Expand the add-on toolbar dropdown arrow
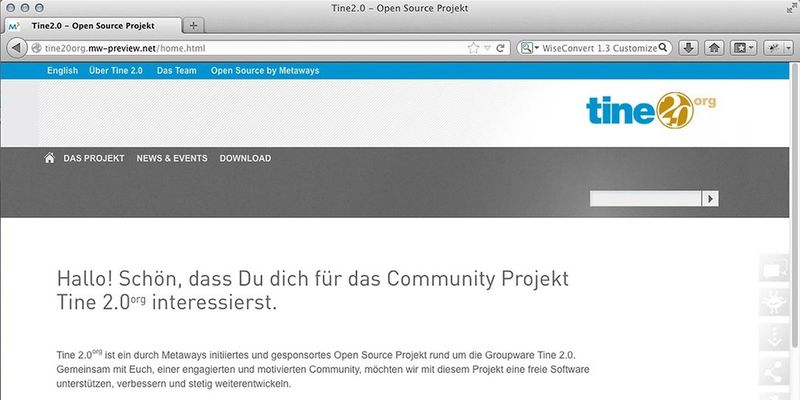The image size is (800, 400). pos(788,48)
